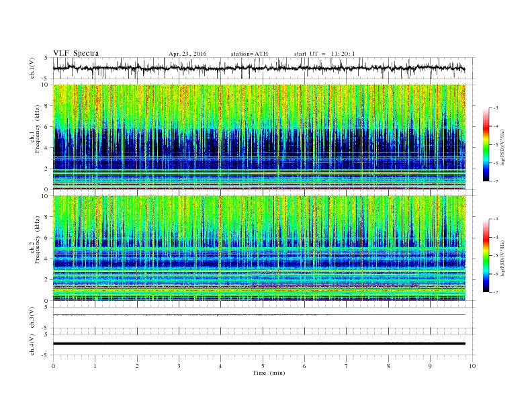Select the date text "Apr. 23, 2016"
This screenshot has height=411, width=532.
pyautogui.click(x=187, y=54)
